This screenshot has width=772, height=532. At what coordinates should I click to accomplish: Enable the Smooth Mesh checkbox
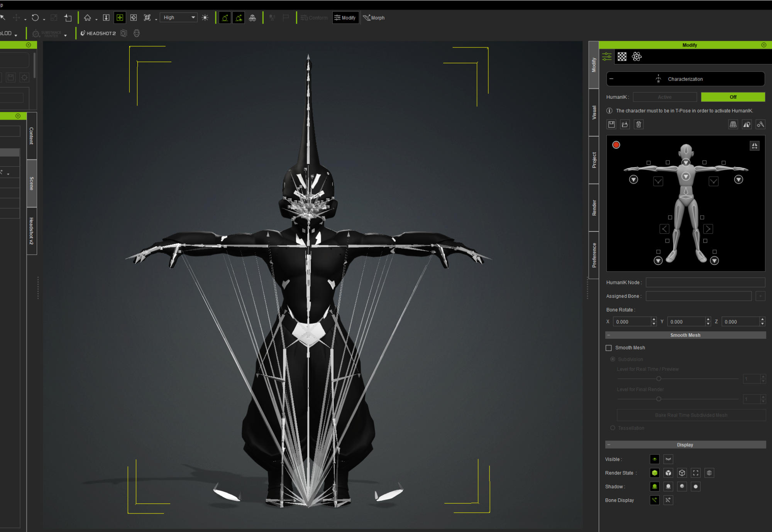click(609, 348)
